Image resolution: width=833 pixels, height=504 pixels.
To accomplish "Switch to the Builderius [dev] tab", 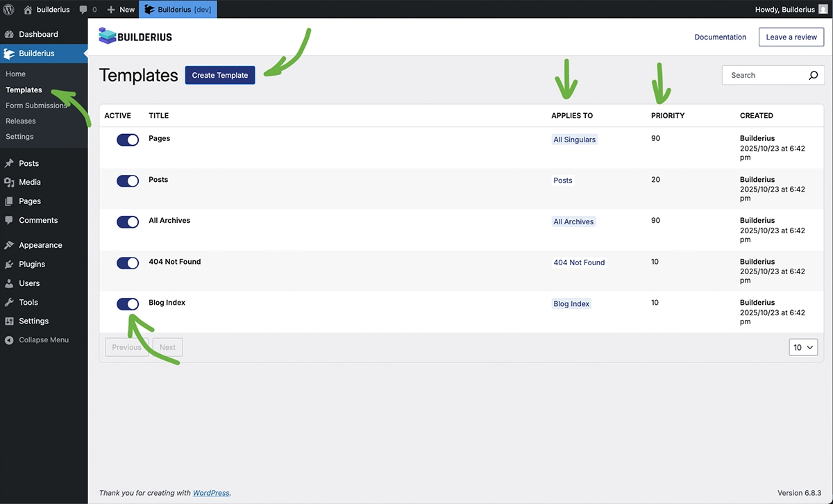I will pos(178,9).
